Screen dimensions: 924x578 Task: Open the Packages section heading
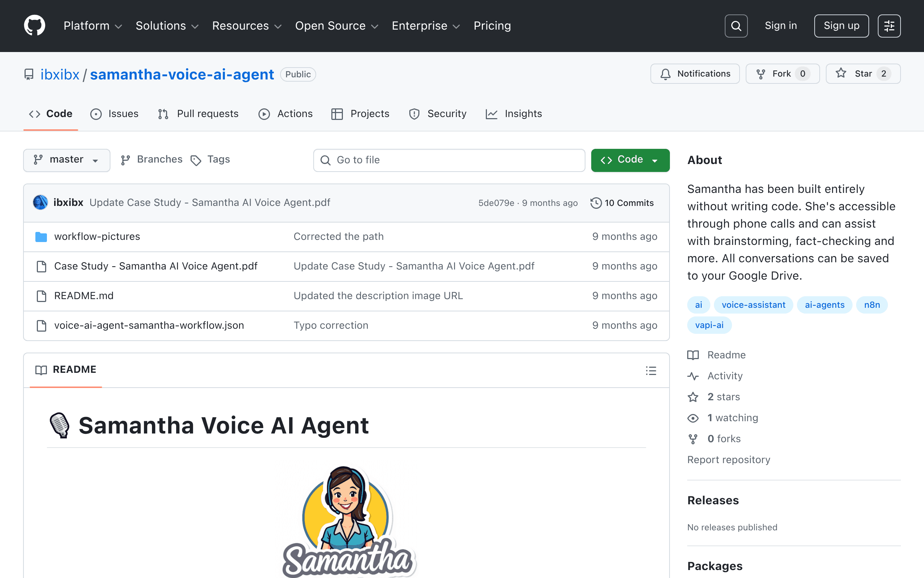coord(715,566)
